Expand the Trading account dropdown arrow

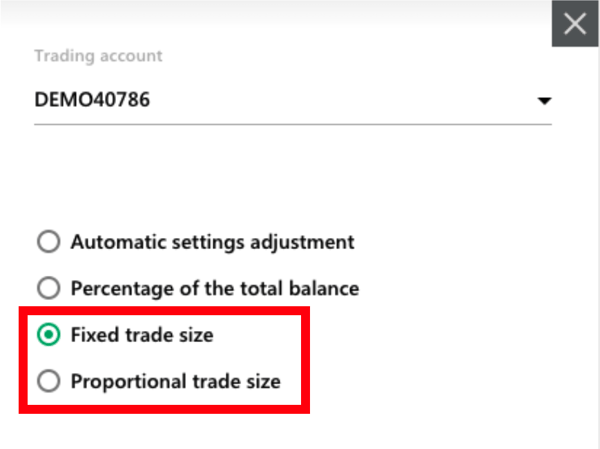pos(544,101)
